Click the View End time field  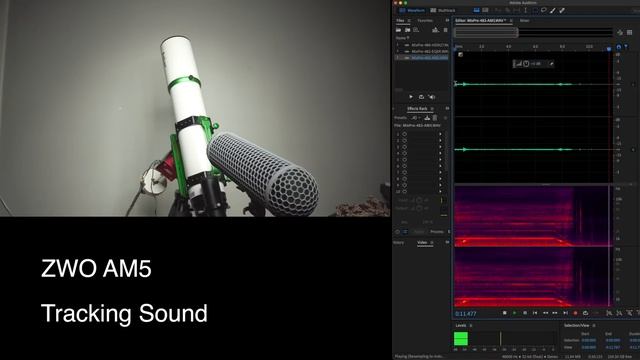click(613, 347)
